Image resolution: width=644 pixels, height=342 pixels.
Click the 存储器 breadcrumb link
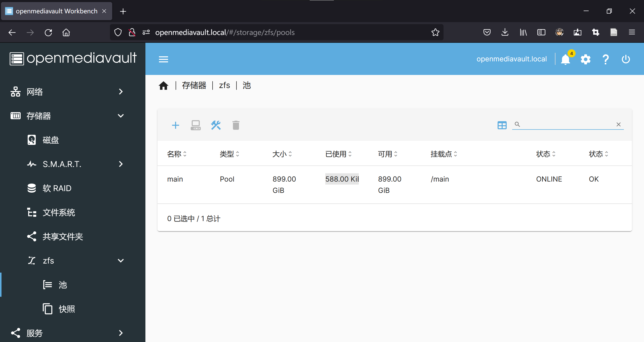tap(194, 85)
